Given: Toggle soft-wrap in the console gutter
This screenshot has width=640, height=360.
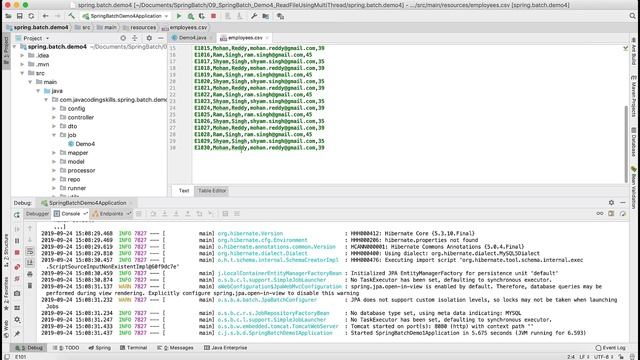Looking at the screenshot, I should (30, 251).
